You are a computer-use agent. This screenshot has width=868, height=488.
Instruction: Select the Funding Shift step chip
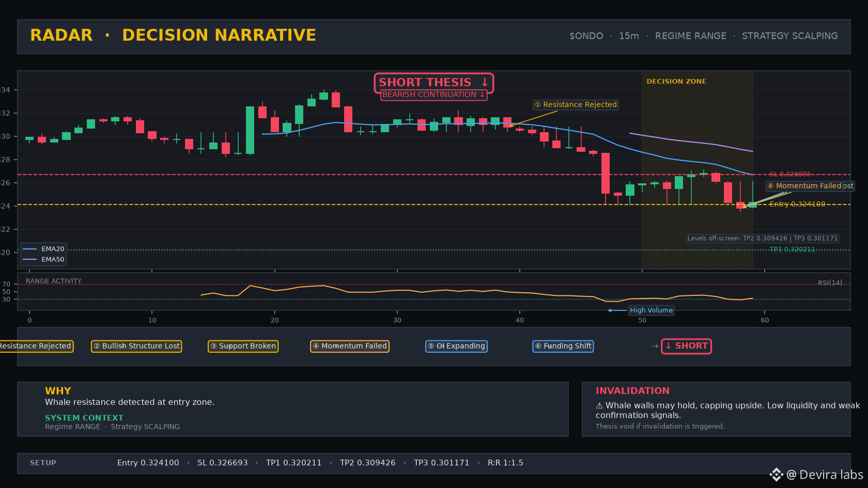pos(563,347)
